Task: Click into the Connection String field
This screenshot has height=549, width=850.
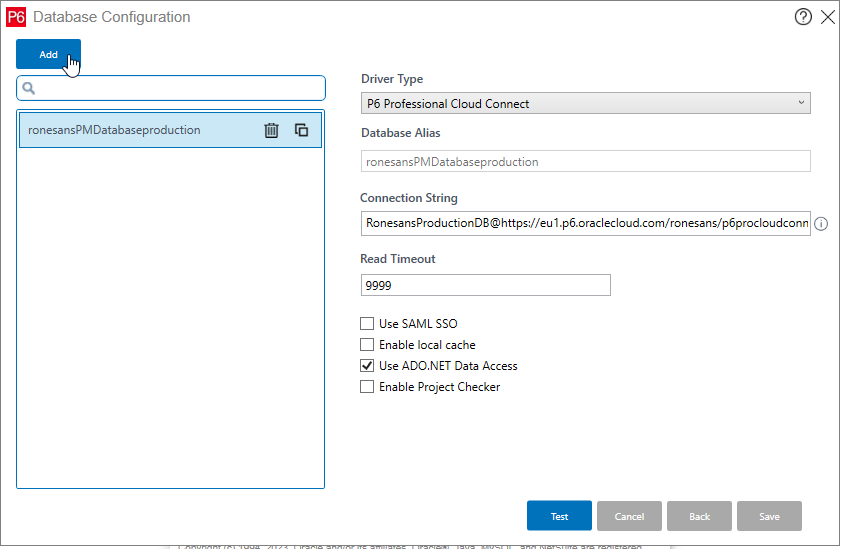Action: click(585, 223)
